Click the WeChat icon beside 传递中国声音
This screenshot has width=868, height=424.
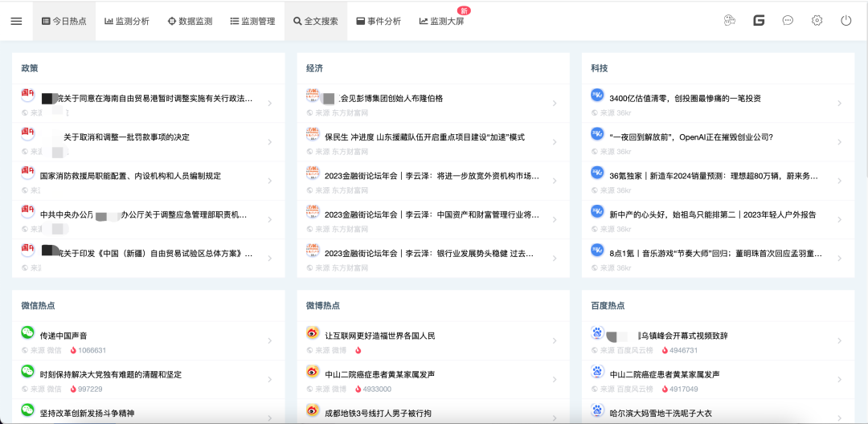pos(28,332)
